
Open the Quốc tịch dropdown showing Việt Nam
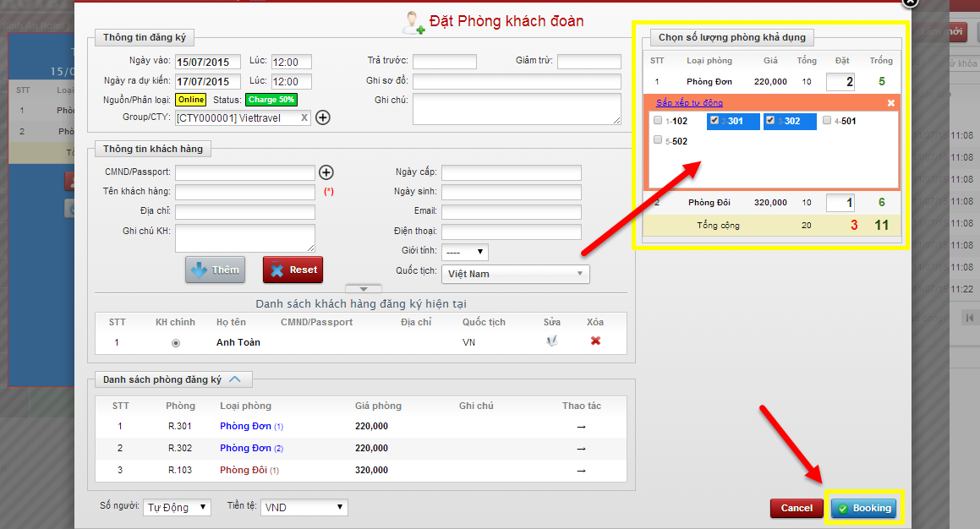click(515, 274)
